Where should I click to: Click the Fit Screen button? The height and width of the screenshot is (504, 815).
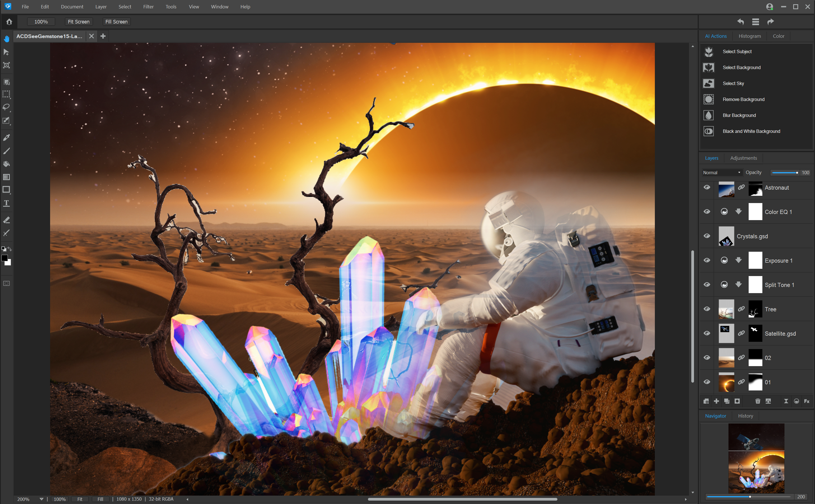point(78,21)
